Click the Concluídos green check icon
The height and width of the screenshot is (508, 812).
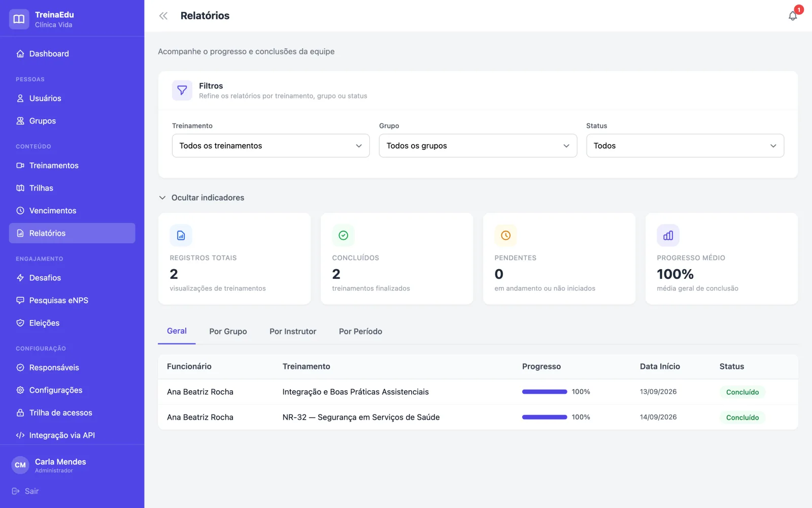(344, 235)
